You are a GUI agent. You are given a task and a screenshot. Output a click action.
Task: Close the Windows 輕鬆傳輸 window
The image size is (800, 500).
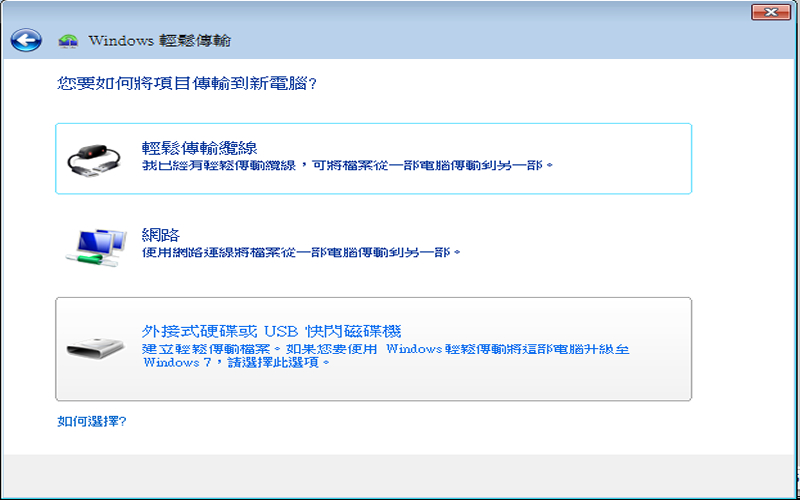click(771, 12)
